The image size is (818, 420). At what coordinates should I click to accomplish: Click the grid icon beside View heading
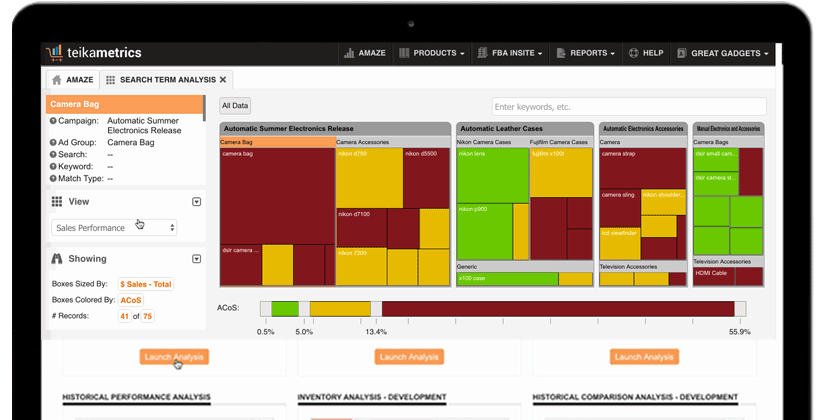point(57,202)
